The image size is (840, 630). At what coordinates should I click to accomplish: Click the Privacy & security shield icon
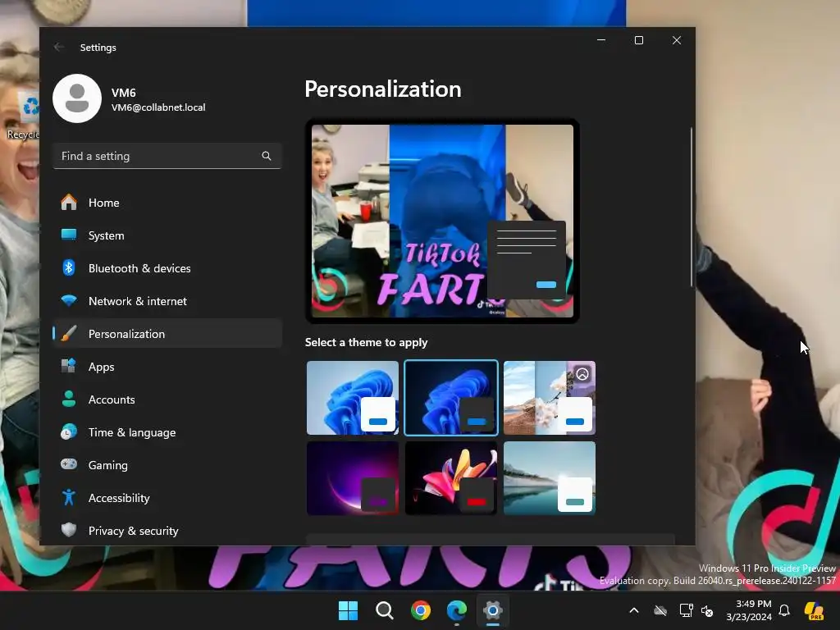pos(69,531)
